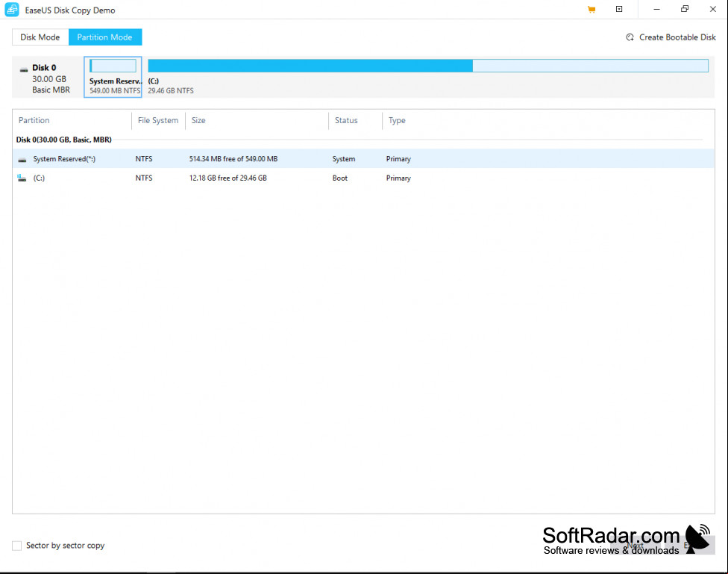
Task: Sort by File System column header
Action: pyautogui.click(x=158, y=120)
